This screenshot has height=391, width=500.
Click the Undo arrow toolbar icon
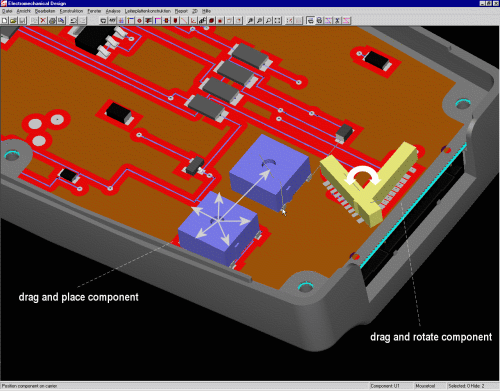click(73, 21)
